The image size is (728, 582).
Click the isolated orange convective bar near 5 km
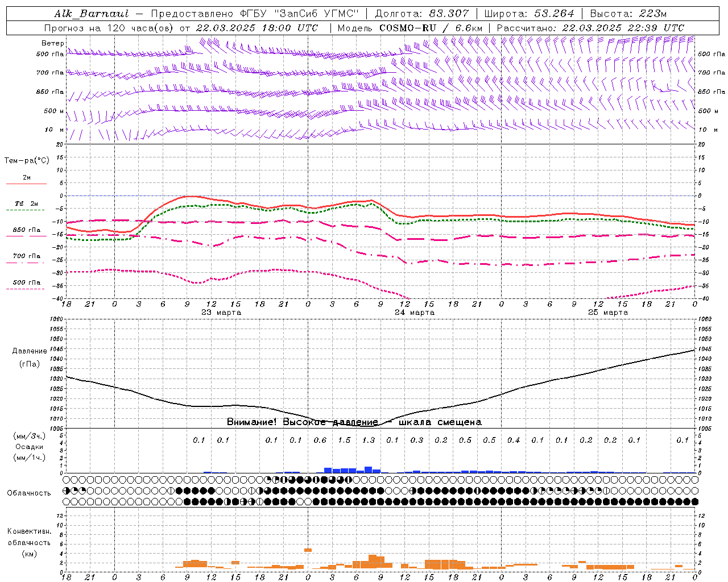[x=308, y=550]
